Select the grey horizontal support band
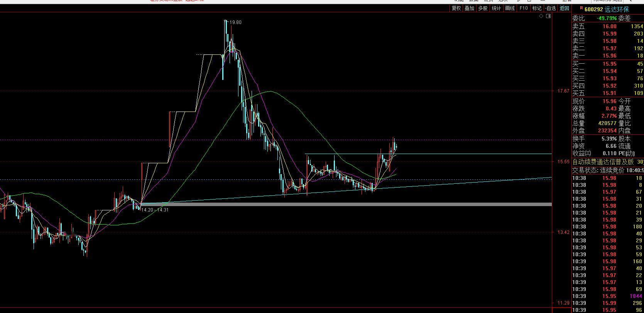This screenshot has width=644, height=313. point(346,204)
